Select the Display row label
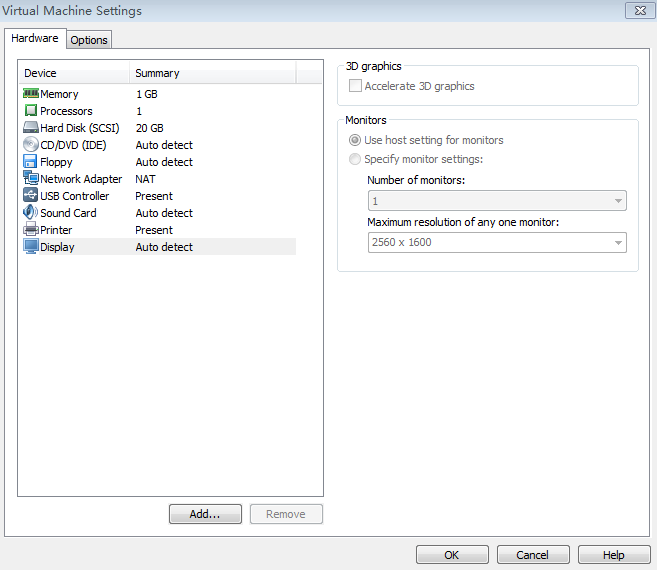This screenshot has height=570, width=657. pos(57,247)
